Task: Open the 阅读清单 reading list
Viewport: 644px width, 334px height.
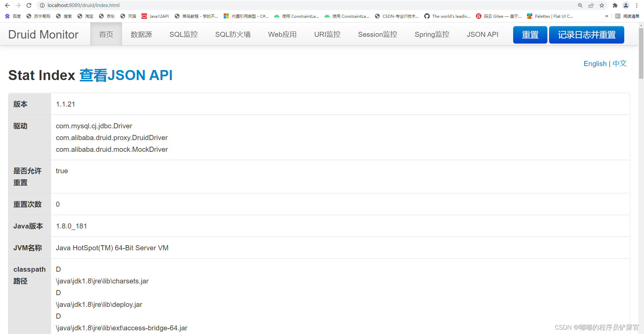Action: pyautogui.click(x=627, y=16)
